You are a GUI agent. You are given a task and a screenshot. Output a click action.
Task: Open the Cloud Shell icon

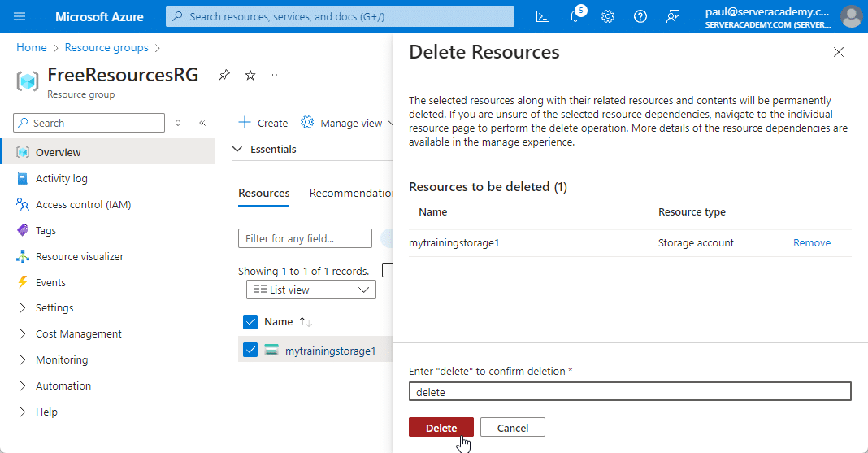click(x=543, y=16)
